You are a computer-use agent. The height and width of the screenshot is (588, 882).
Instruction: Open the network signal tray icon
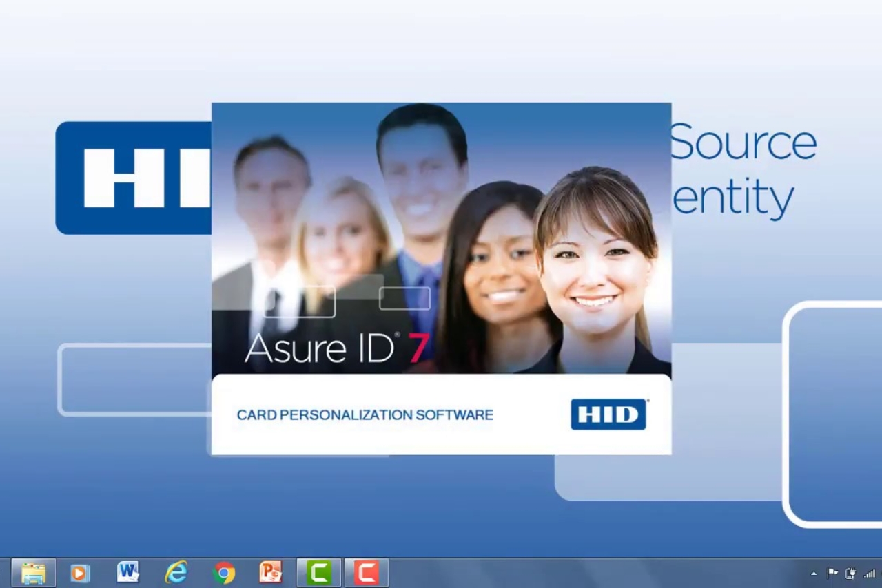coord(870,574)
